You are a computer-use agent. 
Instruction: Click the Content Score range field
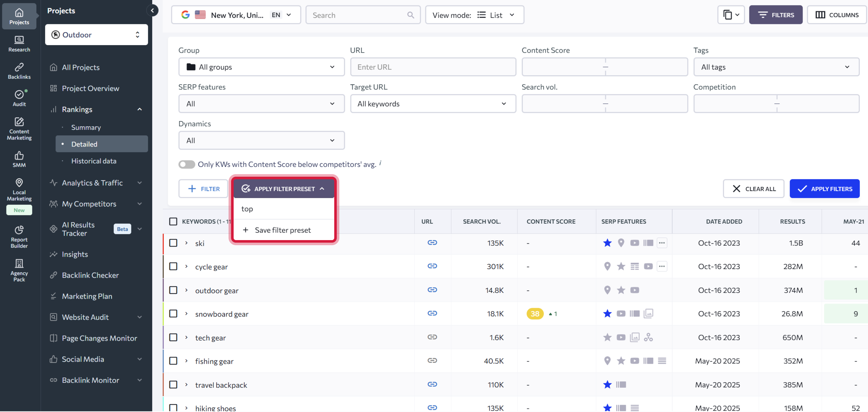604,67
